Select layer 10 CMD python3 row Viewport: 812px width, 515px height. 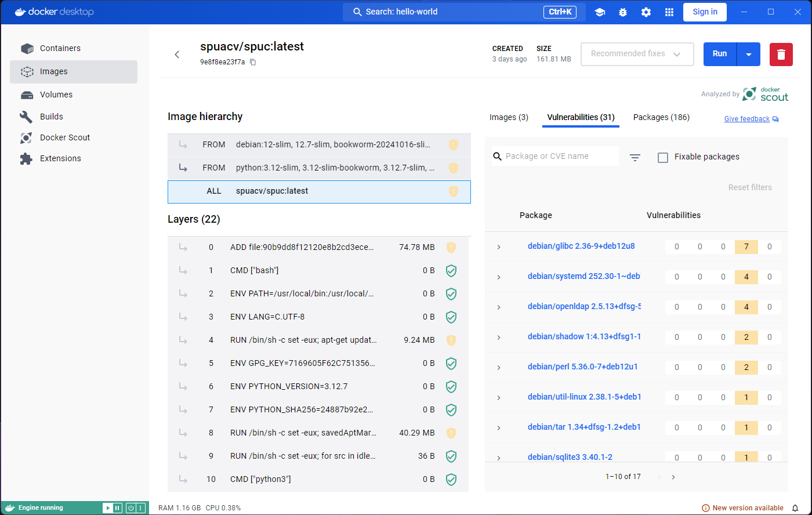click(x=318, y=479)
